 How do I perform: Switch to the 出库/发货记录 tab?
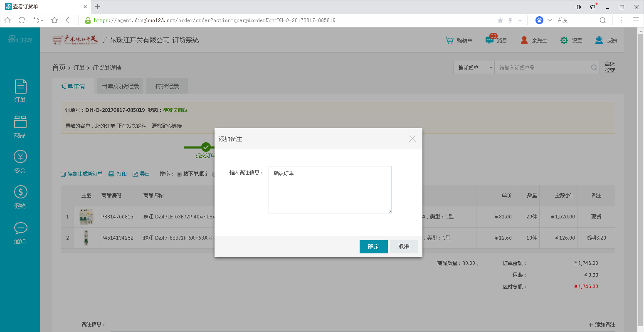coord(120,86)
